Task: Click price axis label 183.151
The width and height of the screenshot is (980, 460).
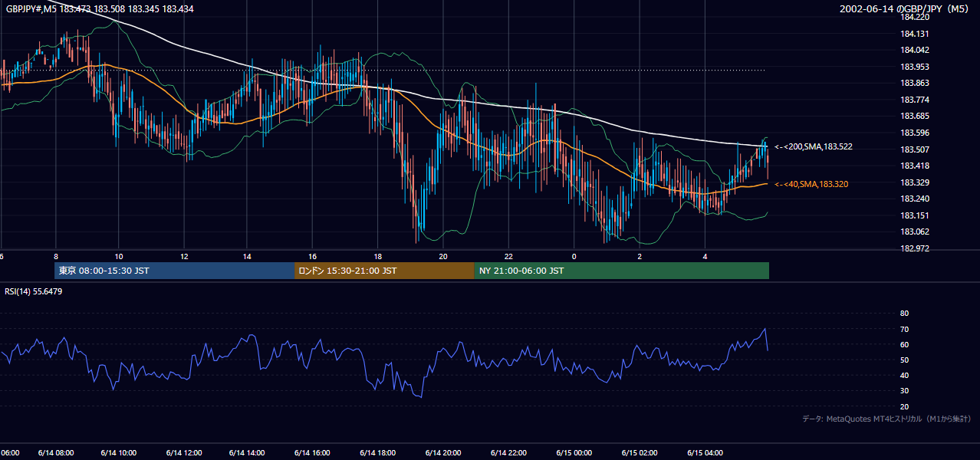Action: (914, 215)
